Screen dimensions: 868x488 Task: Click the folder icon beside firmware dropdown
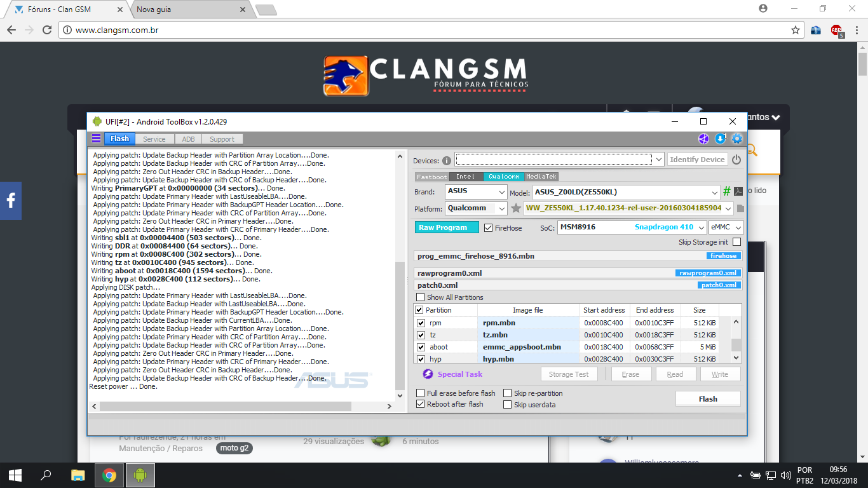point(740,208)
